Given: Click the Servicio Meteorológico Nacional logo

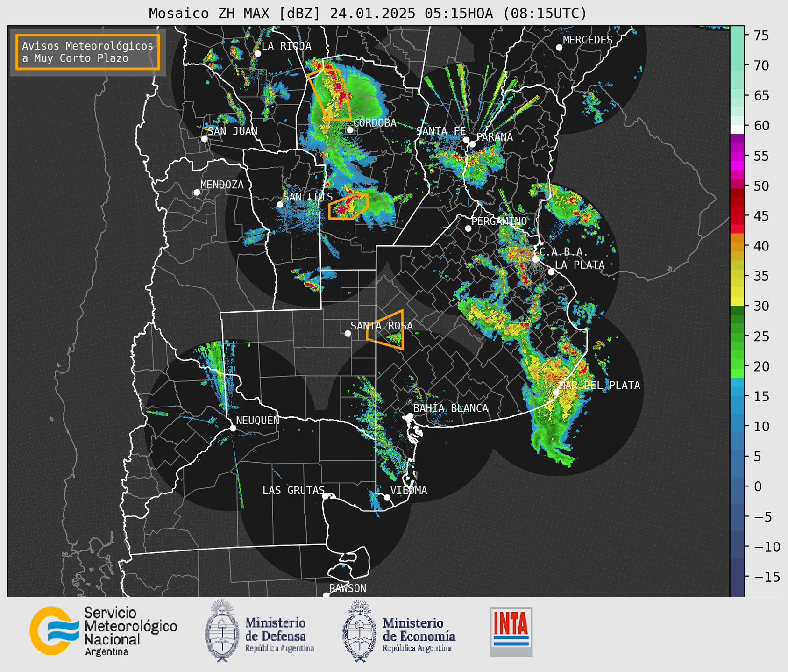Looking at the screenshot, I should coord(103,631).
